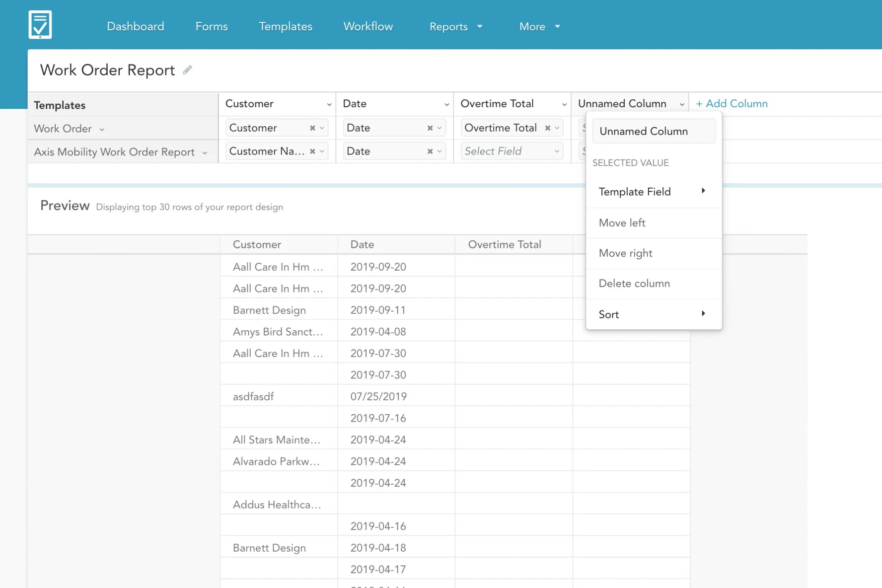882x588 pixels.
Task: Open Template Field submenu
Action: (654, 192)
